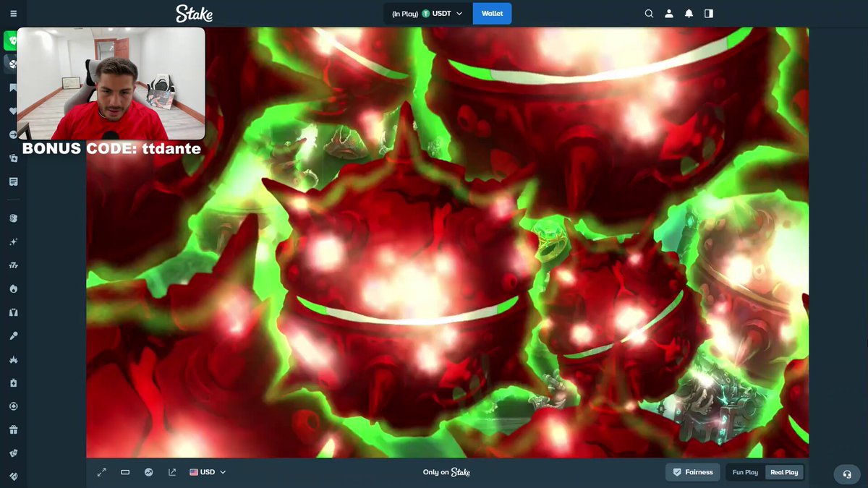
Task: Open the live stats chart icon
Action: click(x=148, y=472)
